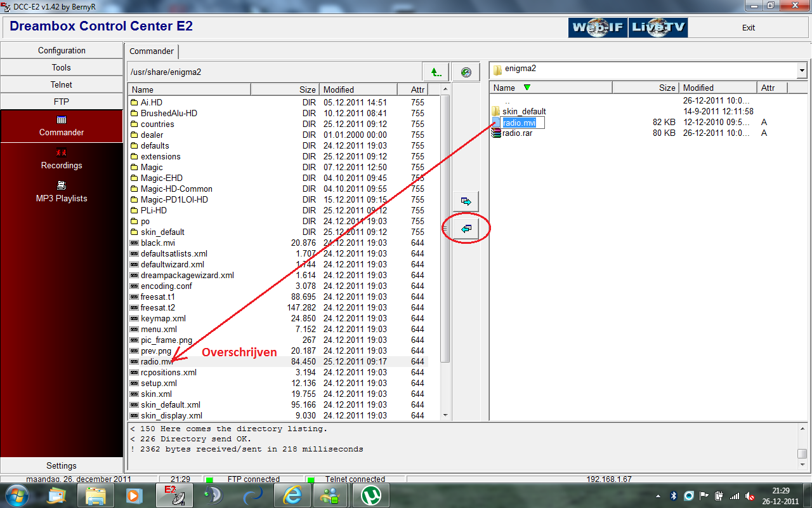Open uTorrent from taskbar
This screenshot has height=508, width=812.
pos(371,495)
